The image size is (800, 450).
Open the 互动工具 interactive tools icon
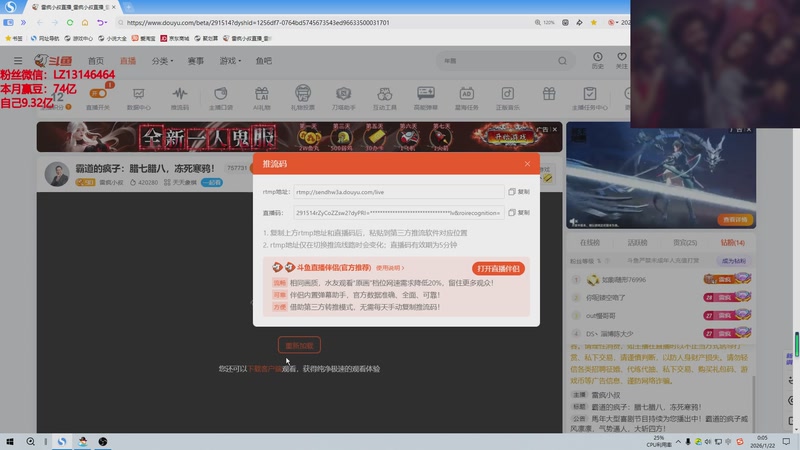[x=385, y=98]
